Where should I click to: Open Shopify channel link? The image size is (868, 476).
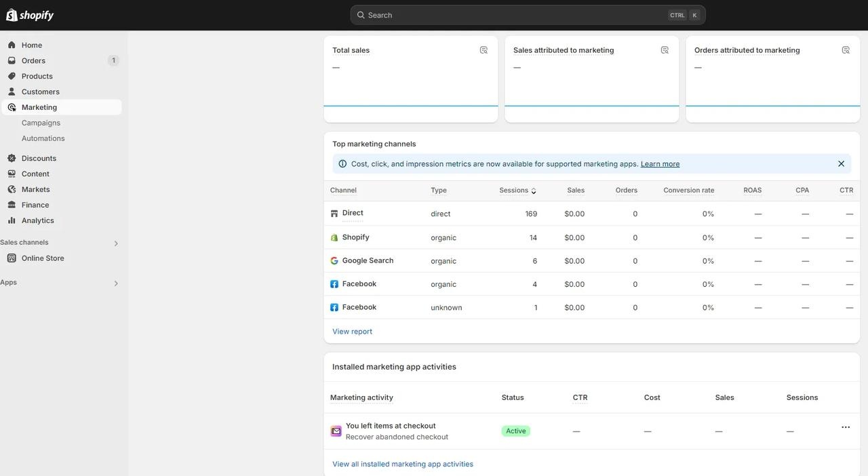(x=355, y=237)
